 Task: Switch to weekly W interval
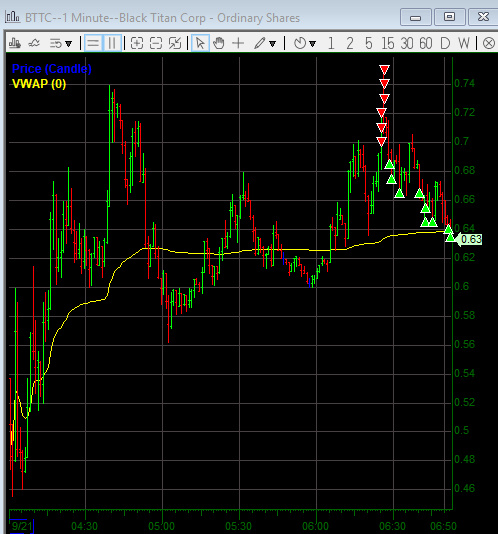(464, 44)
